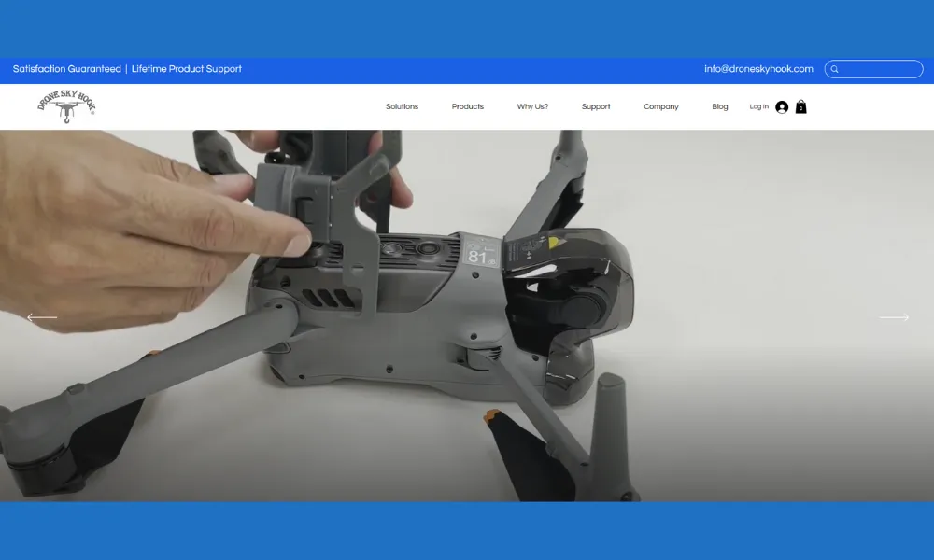Click the info@droneskyhook.com email link
The height and width of the screenshot is (560, 934).
tap(758, 69)
